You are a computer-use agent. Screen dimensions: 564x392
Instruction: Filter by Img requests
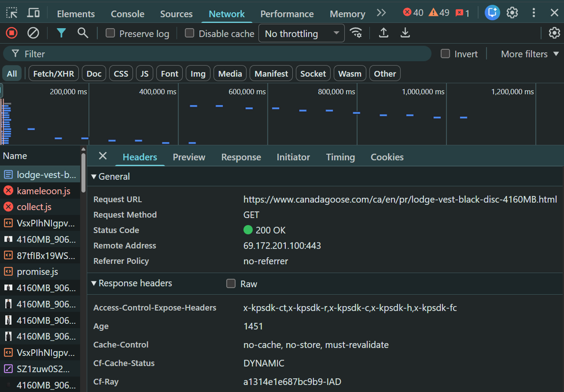[198, 74]
